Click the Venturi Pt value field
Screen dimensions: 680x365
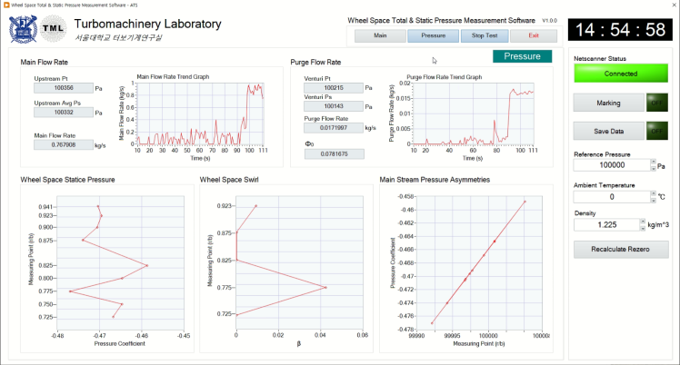click(333, 88)
